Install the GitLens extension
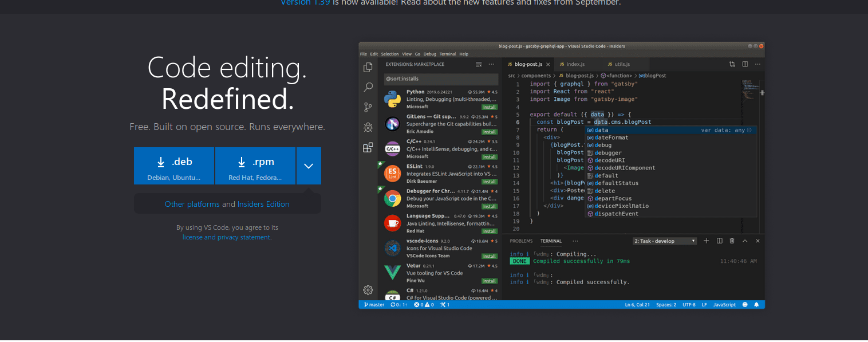The image size is (868, 342). pos(490,132)
